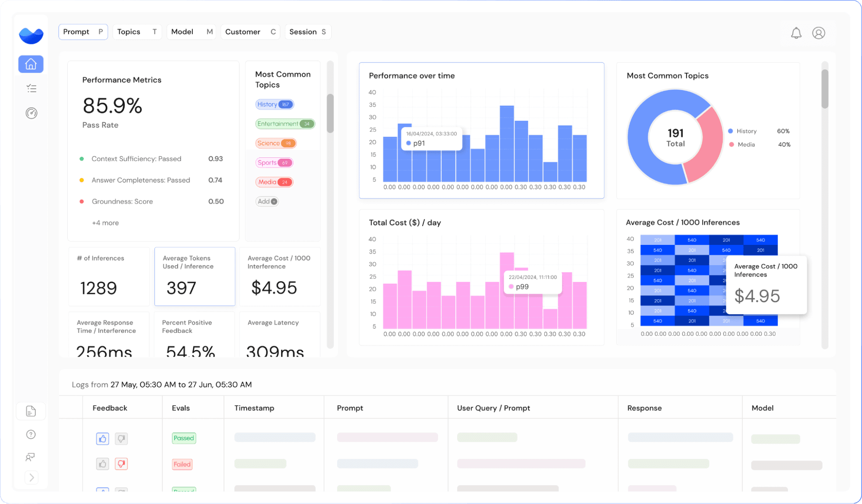Click the Context Sufficiency: Passed metric row
Image resolution: width=862 pixels, height=504 pixels.
(x=151, y=159)
